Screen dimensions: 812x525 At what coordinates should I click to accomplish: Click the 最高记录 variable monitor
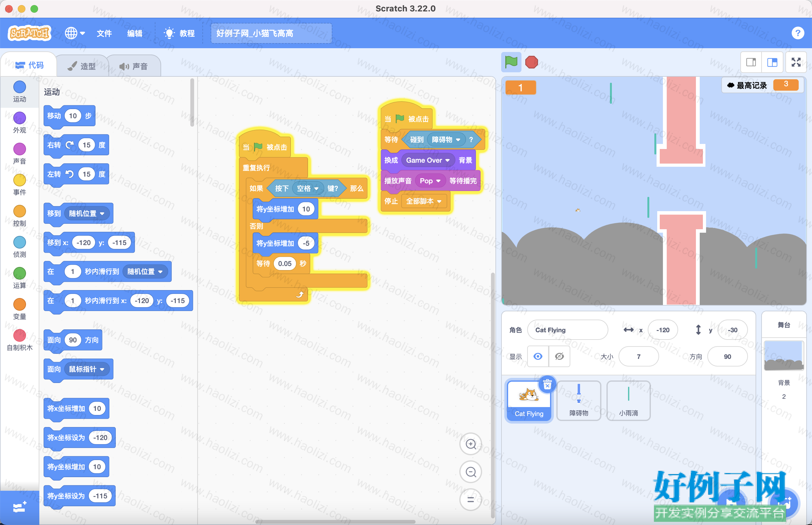click(763, 85)
